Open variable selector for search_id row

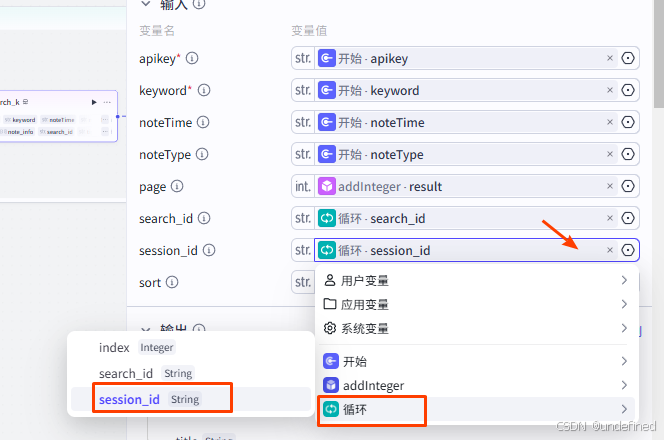pyautogui.click(x=628, y=218)
